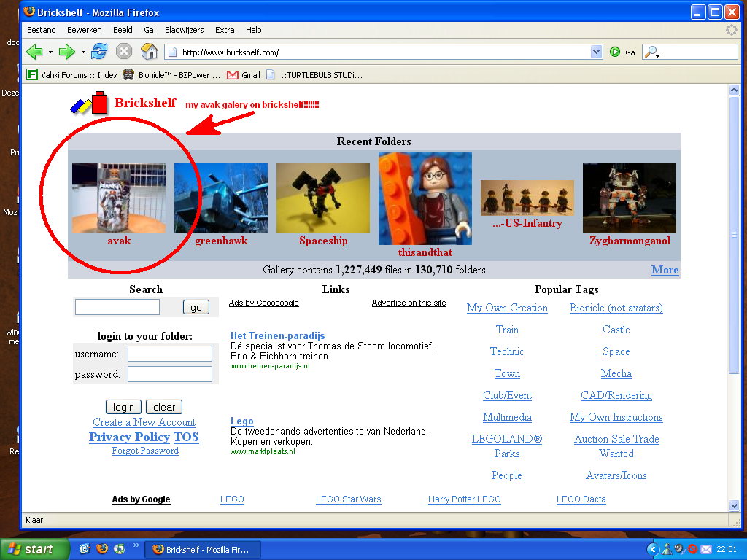Open the LEGO Star Wars ad link
This screenshot has height=560, width=747.
coord(348,499)
